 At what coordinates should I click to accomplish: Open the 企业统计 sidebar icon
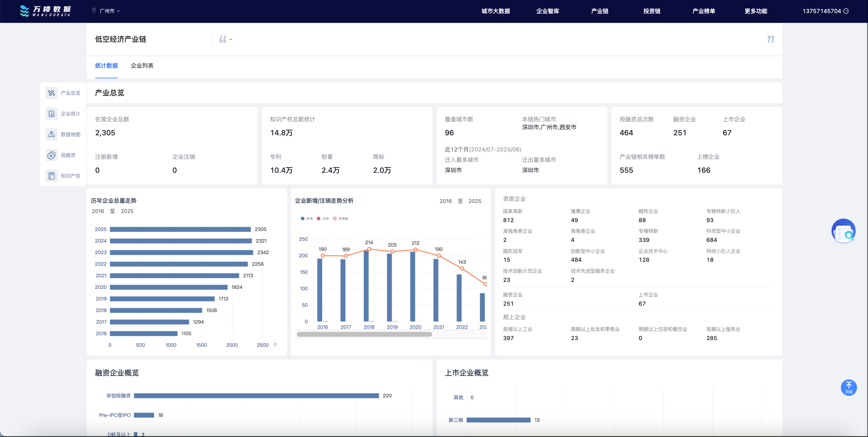pos(51,114)
